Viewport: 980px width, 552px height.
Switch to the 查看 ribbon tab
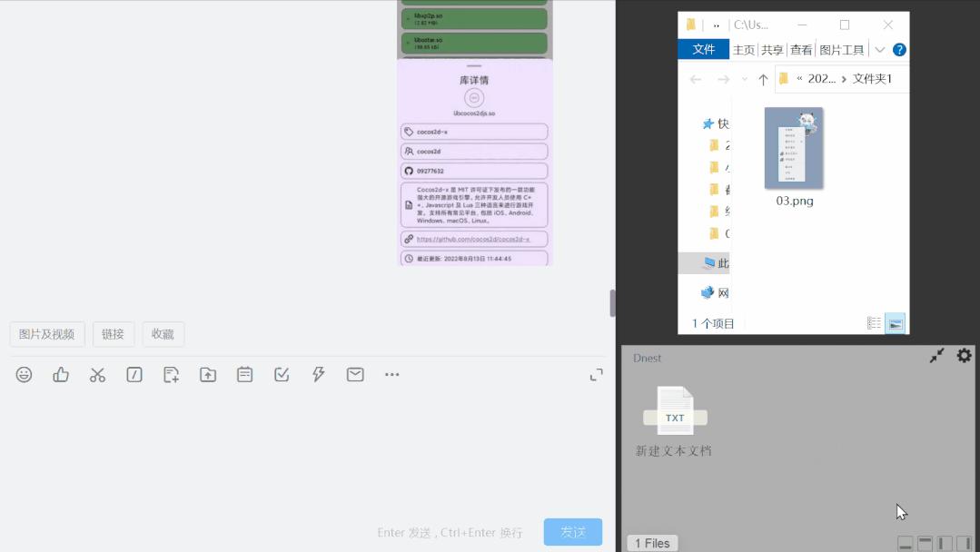[801, 50]
